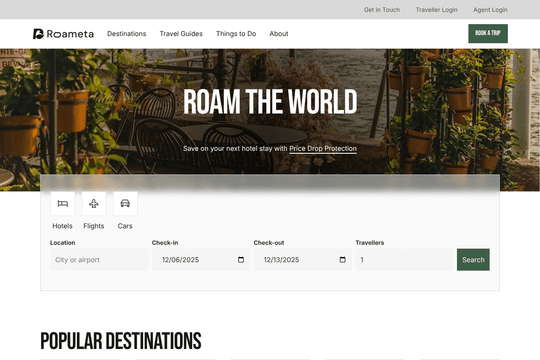
Task: Click the Travellers field label
Action: pos(370,243)
